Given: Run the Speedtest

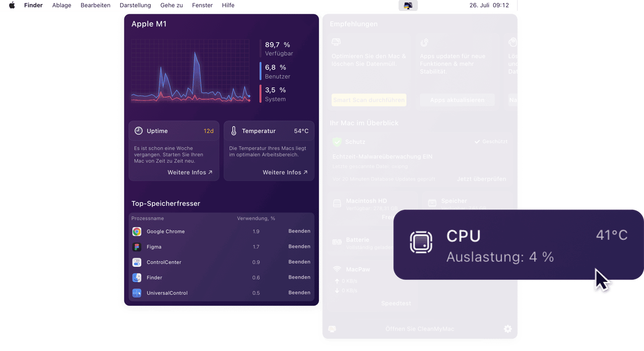Looking at the screenshot, I should [x=396, y=303].
